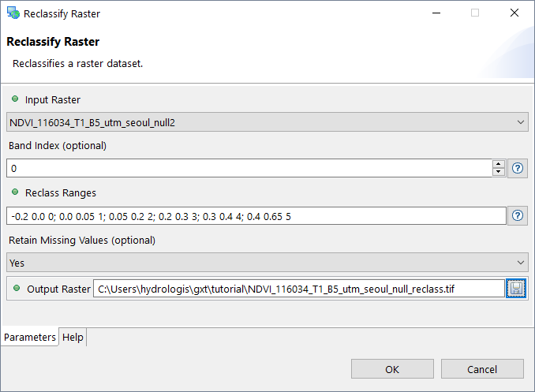Click the green dot beside Reclass Ranges
535x392 pixels.
pos(15,192)
